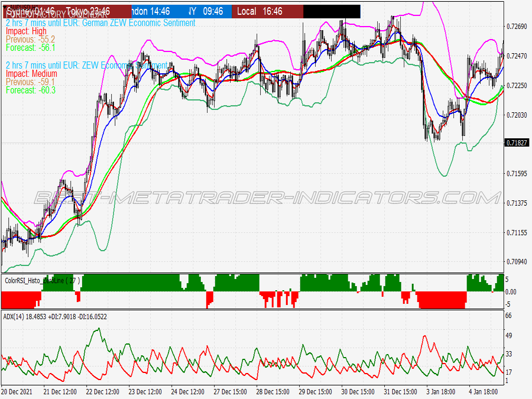Click the 'Previous: -55.2' value
Screen dimensions: 532x399
point(30,40)
